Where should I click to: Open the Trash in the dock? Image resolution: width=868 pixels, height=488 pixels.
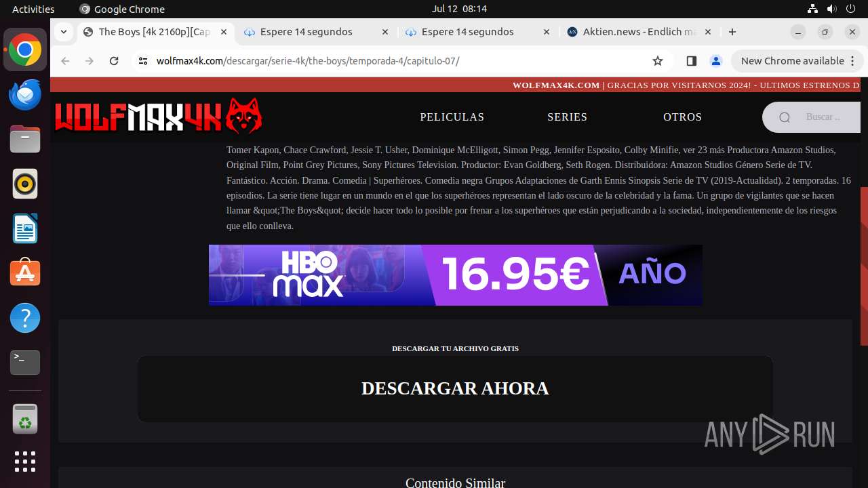click(x=25, y=419)
